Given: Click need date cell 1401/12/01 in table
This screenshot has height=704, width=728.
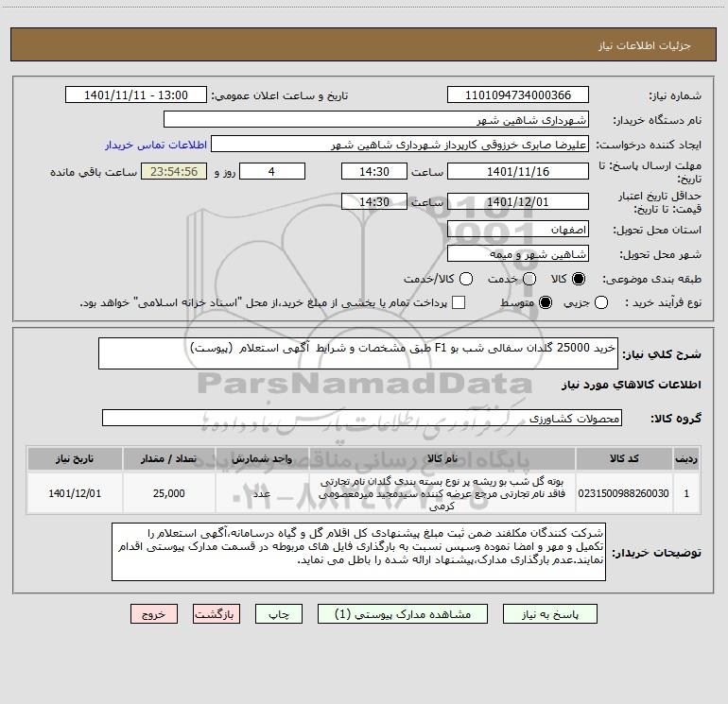Looking at the screenshot, I should [75, 493].
